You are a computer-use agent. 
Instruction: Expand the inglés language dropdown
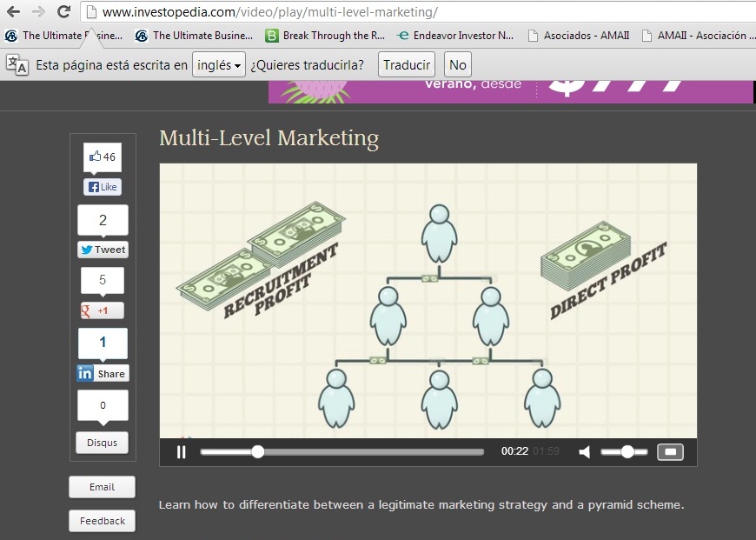(219, 65)
